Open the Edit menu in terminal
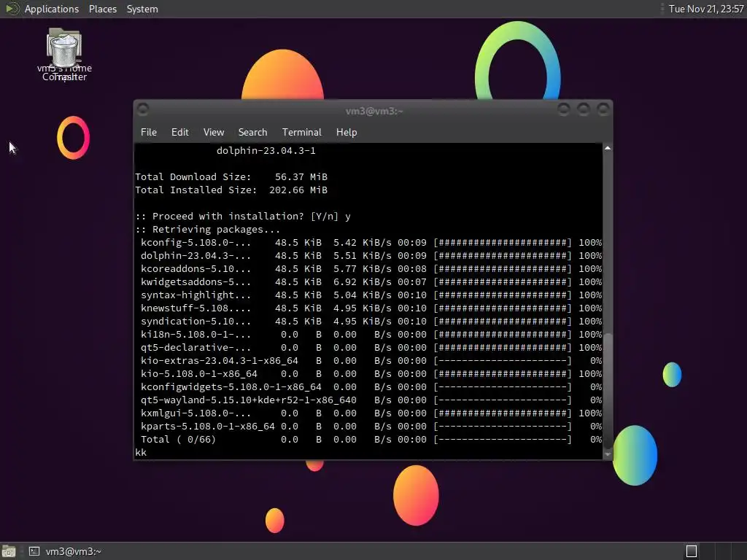 click(x=179, y=133)
